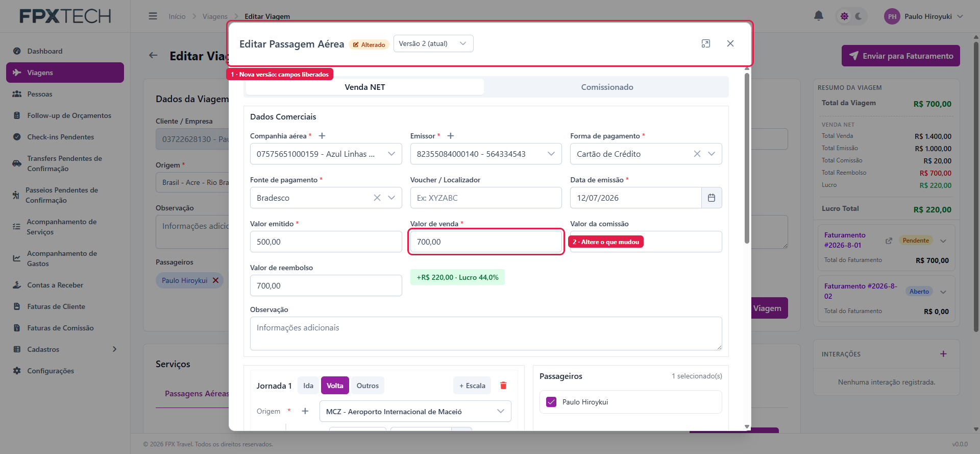Add a new interaction plus icon

[x=943, y=354]
